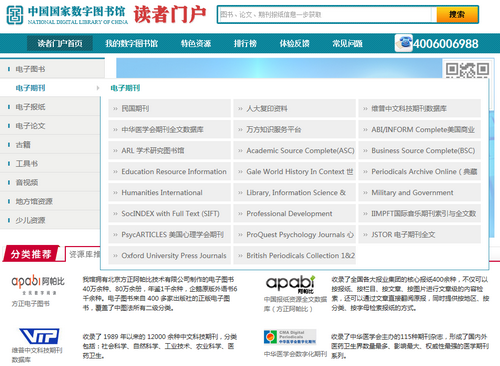
Task: Click 中国报纸资源全文数据库 caption link
Action: (x=295, y=304)
